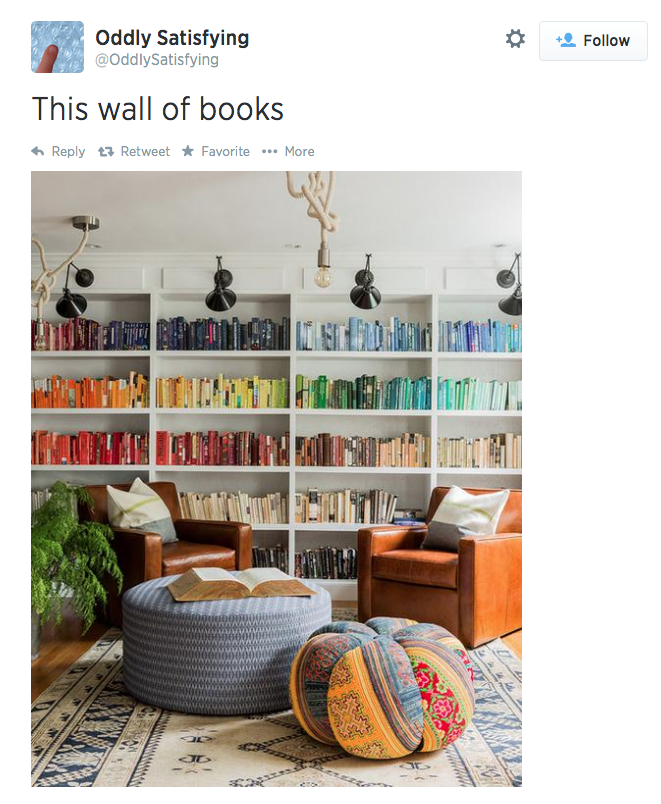Click the favorite star icon
The height and width of the screenshot is (804, 661).
coord(188,151)
